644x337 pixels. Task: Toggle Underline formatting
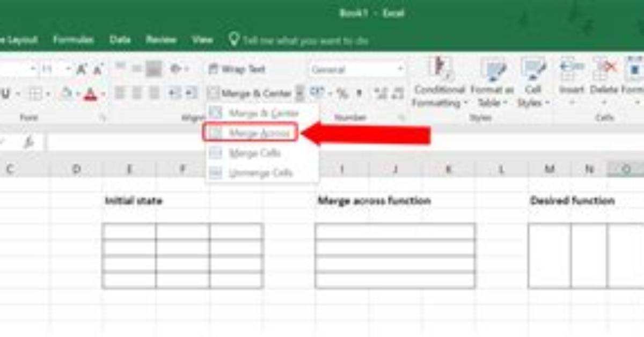[x=6, y=94]
